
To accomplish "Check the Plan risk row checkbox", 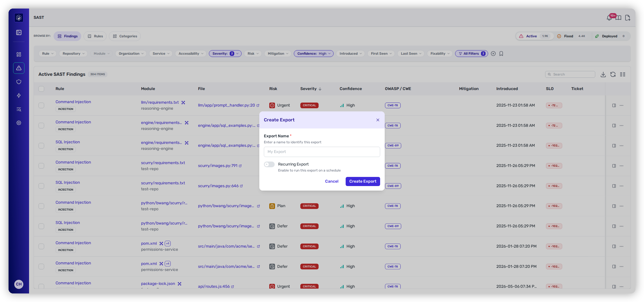I will click(x=41, y=206).
